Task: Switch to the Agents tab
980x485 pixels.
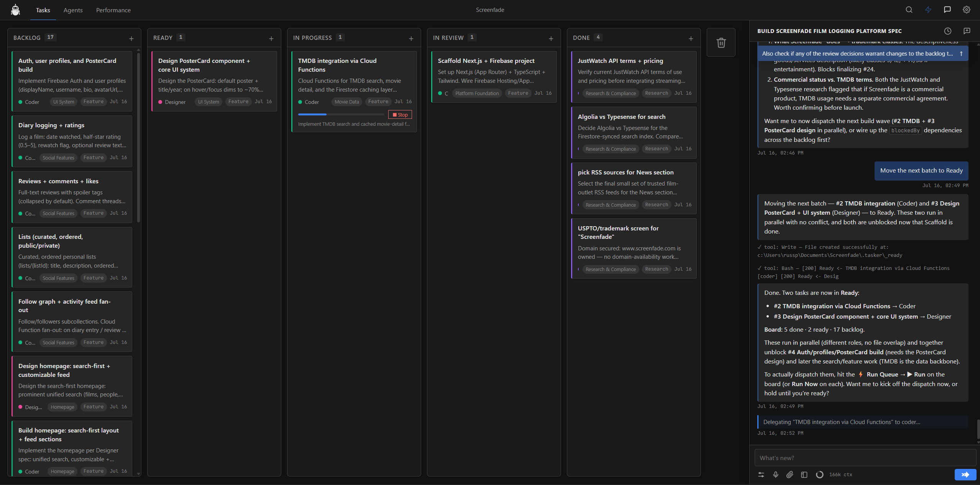Action: 73,10
